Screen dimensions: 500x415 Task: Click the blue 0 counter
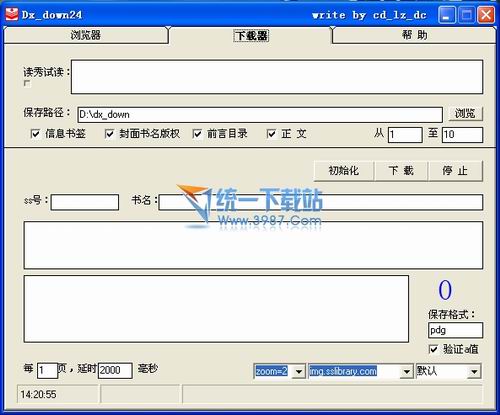pyautogui.click(x=445, y=290)
